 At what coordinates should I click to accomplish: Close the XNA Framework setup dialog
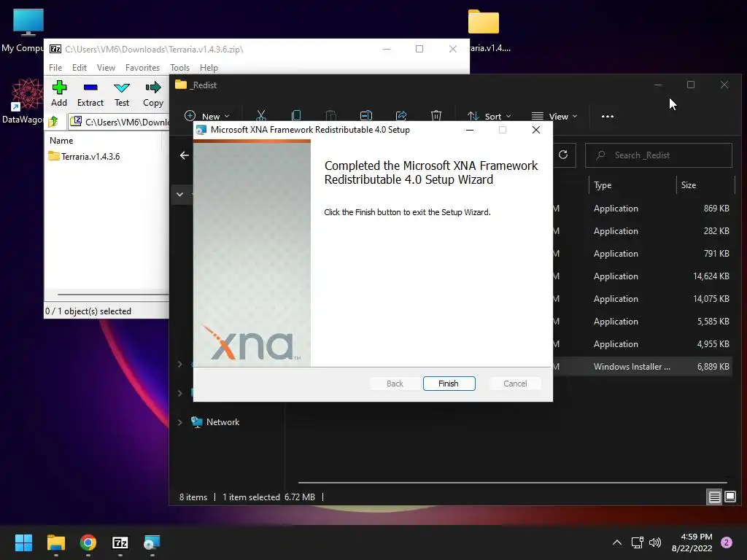536,130
